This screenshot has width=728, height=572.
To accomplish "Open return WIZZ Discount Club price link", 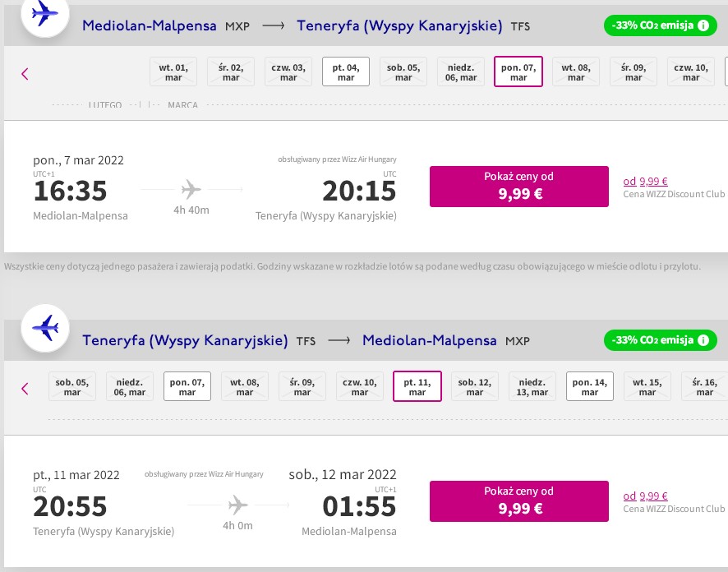I will tap(645, 496).
